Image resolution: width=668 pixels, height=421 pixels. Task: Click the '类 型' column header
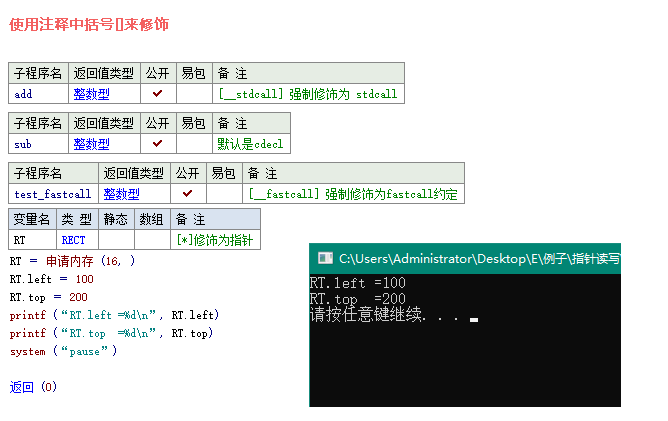[x=77, y=219]
